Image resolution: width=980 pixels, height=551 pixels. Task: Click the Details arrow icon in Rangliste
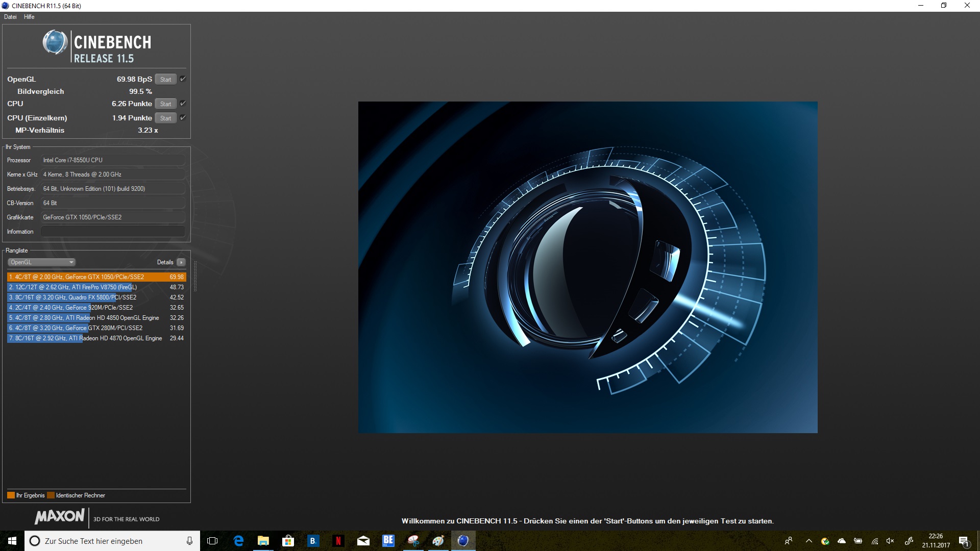click(181, 262)
